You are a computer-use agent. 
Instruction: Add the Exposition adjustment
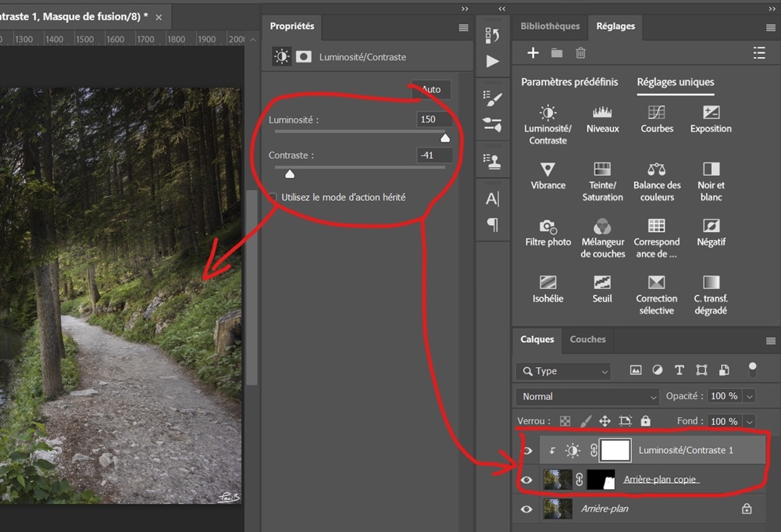(x=711, y=120)
